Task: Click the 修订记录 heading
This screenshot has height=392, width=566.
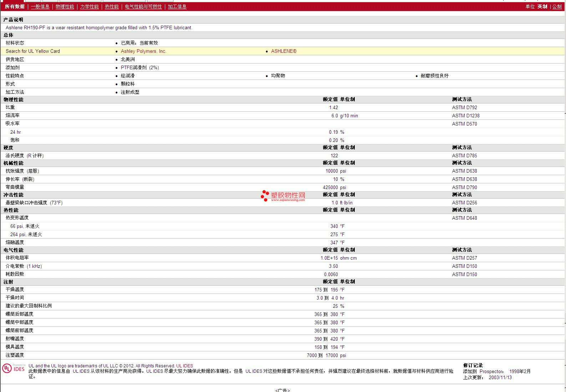Action: (473, 365)
